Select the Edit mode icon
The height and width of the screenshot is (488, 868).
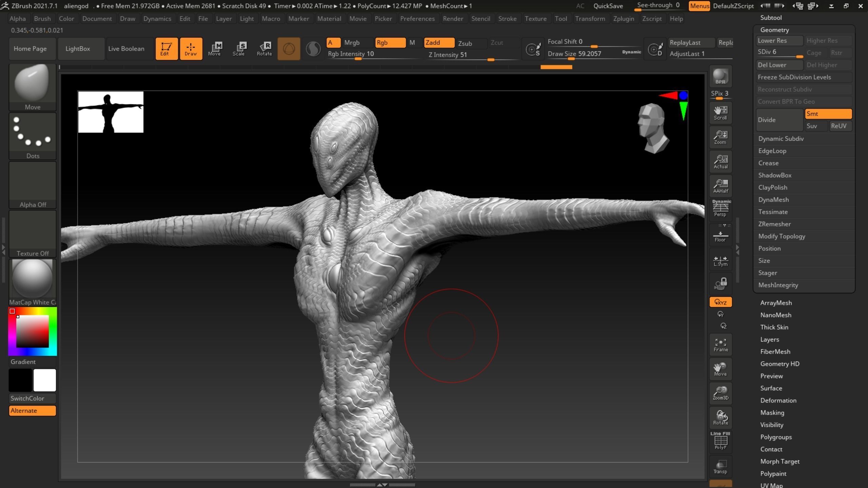tap(166, 49)
